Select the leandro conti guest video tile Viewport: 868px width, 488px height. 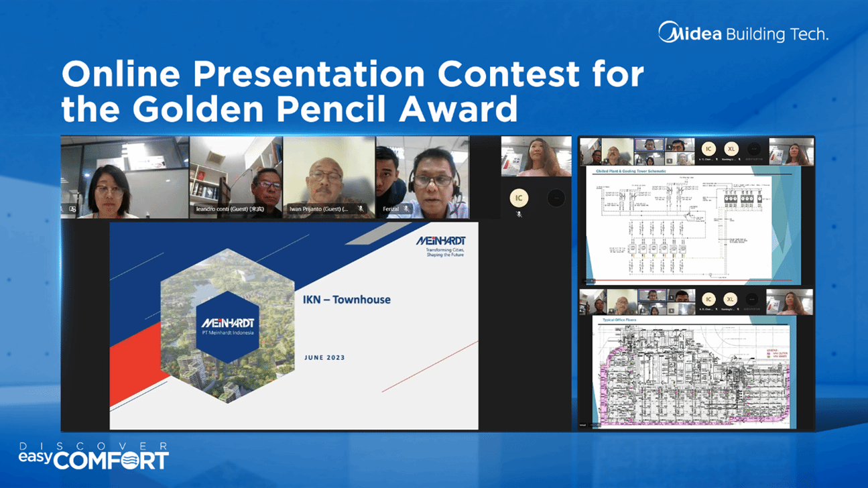pos(236,177)
